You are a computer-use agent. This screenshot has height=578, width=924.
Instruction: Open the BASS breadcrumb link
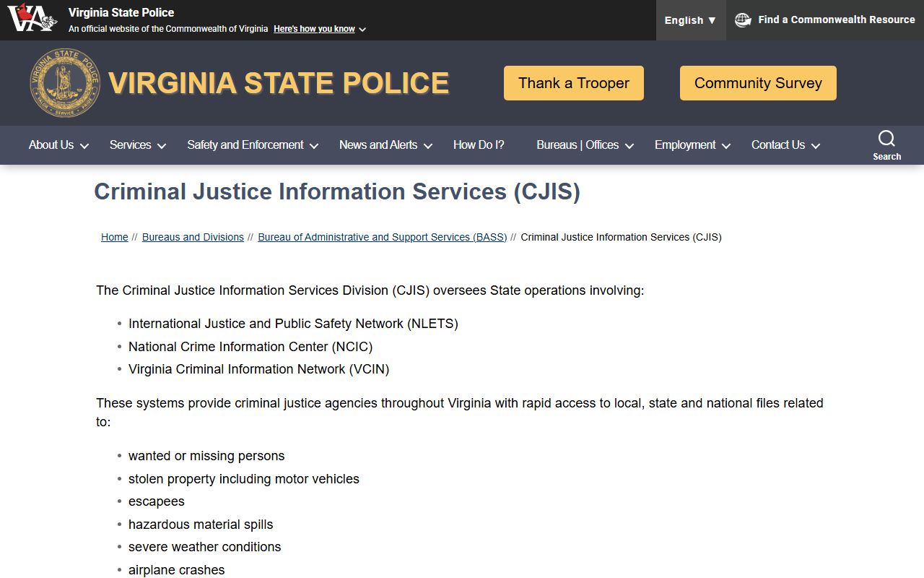[383, 237]
